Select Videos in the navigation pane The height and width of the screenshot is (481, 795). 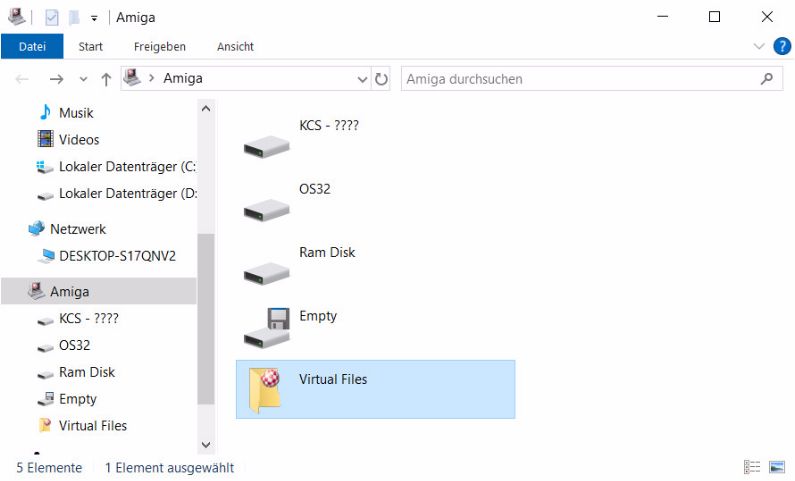click(x=79, y=139)
